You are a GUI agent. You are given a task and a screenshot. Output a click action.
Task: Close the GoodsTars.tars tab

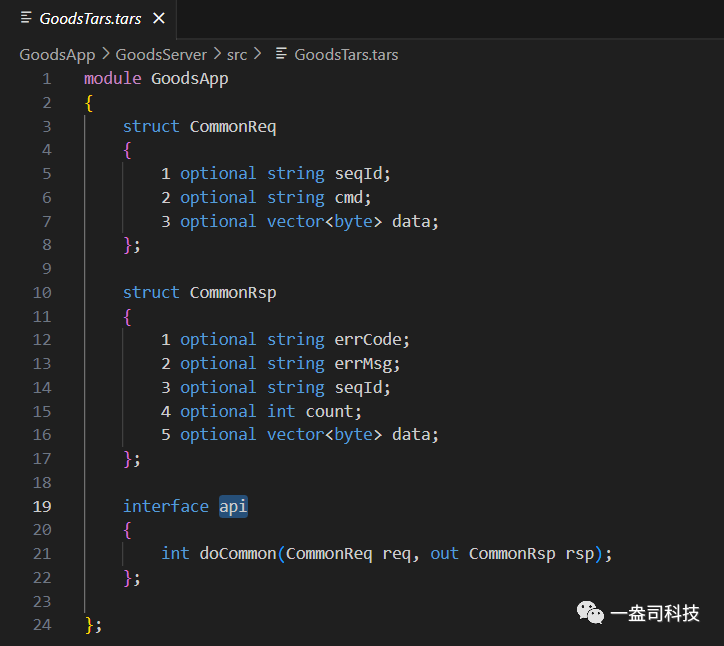point(159,18)
